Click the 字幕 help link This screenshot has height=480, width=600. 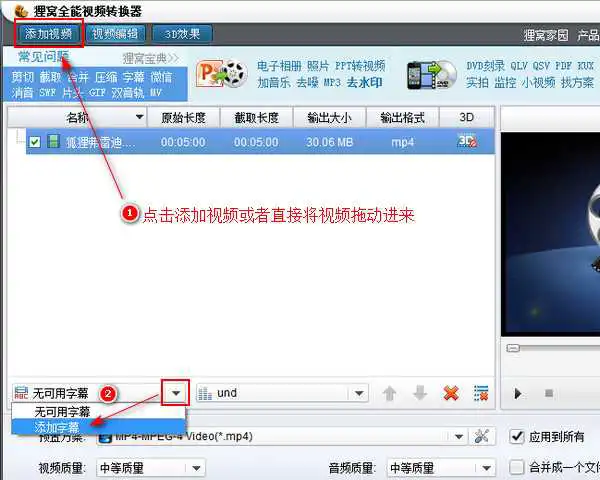[x=133, y=77]
